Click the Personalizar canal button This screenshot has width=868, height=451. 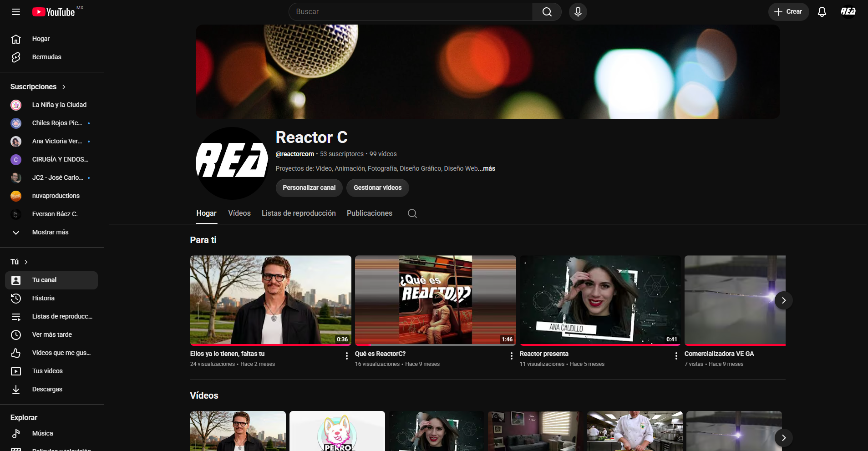coord(309,188)
